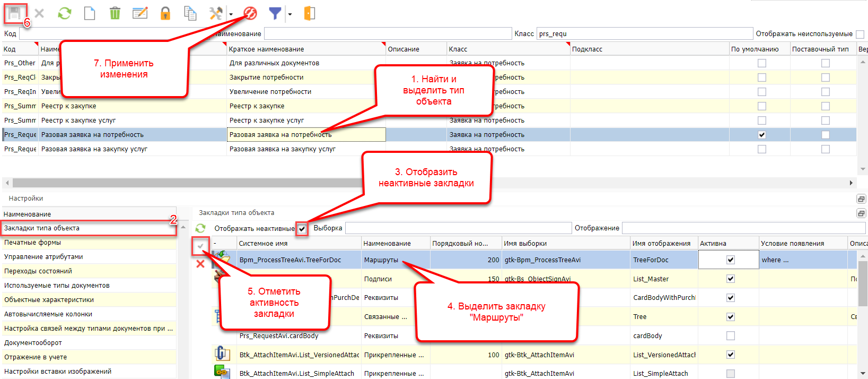Select 'Переходы состояний' in settings list
This screenshot has height=379, width=868.
tap(38, 271)
